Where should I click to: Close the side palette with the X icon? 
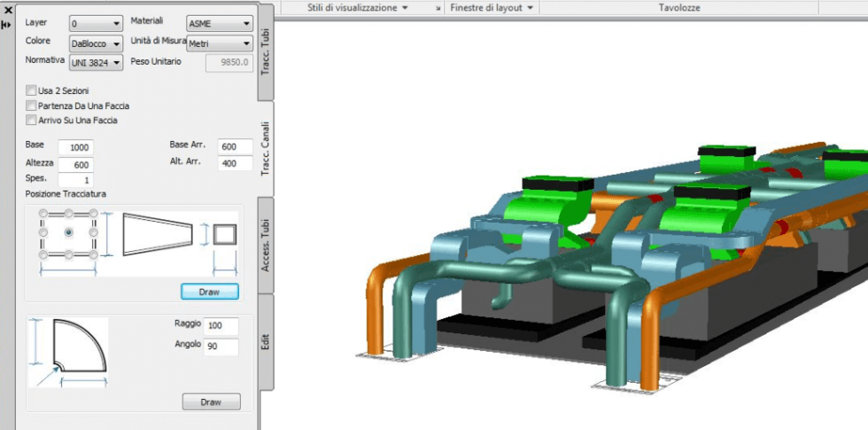pyautogui.click(x=7, y=9)
